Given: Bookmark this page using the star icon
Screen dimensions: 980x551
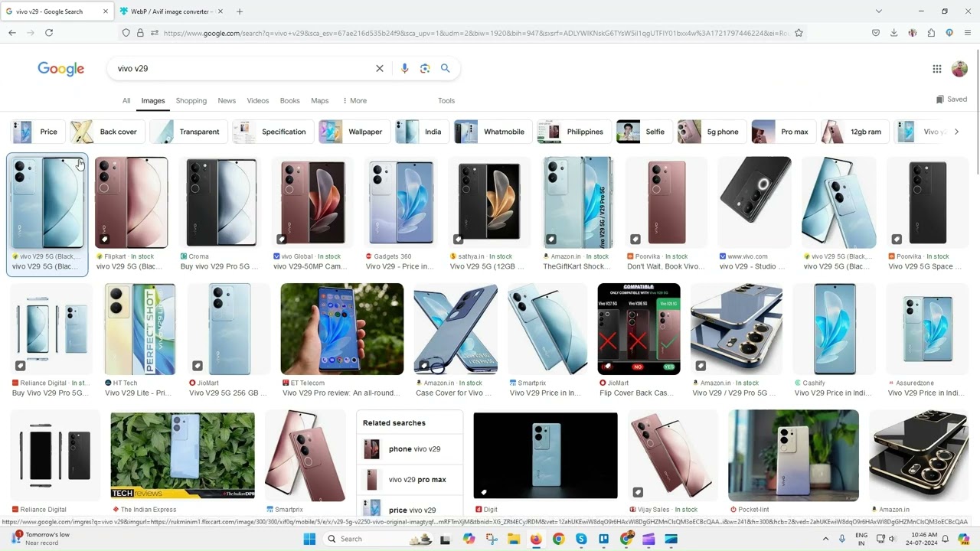Looking at the screenshot, I should pyautogui.click(x=799, y=33).
